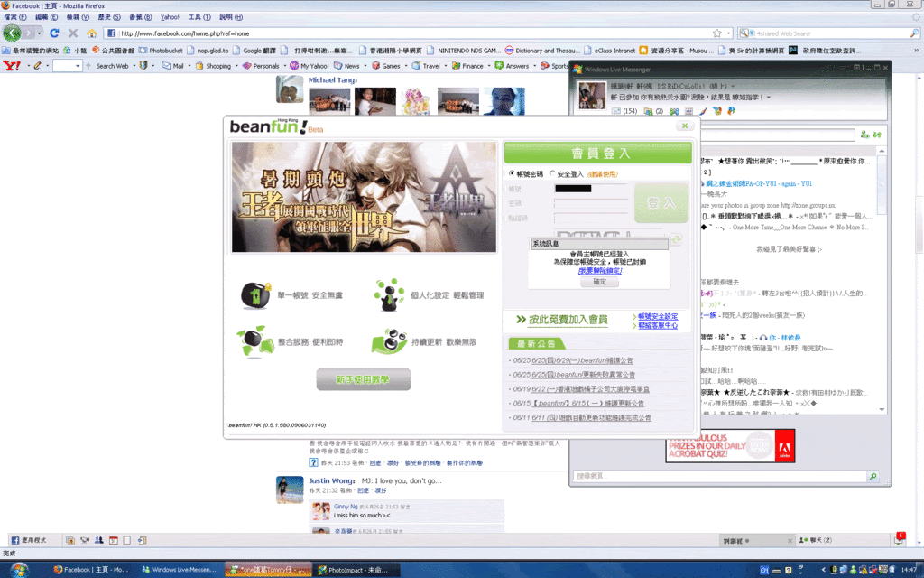The width and height of the screenshot is (924, 578).
Task: Confirm the system message with 確定
Action: coord(599,282)
